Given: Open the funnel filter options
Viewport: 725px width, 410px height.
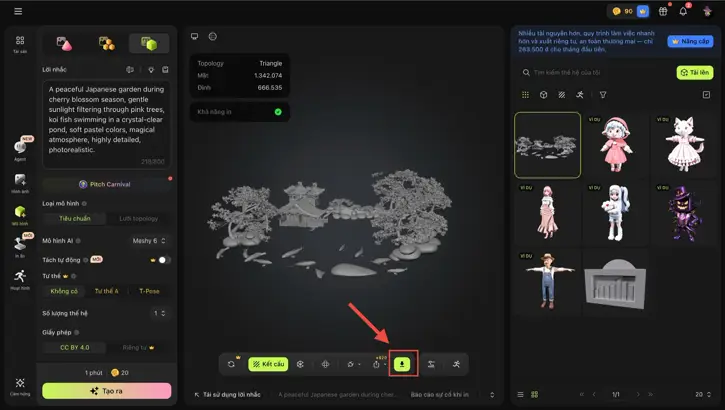Looking at the screenshot, I should coord(603,95).
